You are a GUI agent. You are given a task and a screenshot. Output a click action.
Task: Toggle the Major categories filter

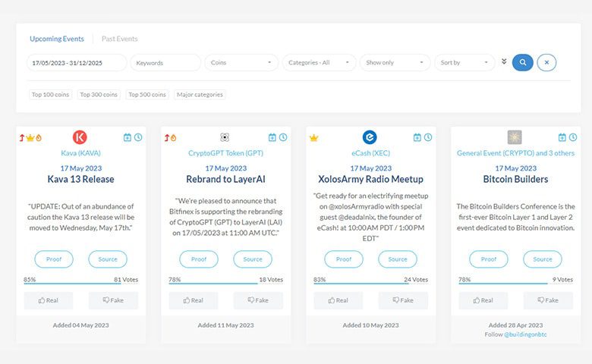[x=200, y=94]
